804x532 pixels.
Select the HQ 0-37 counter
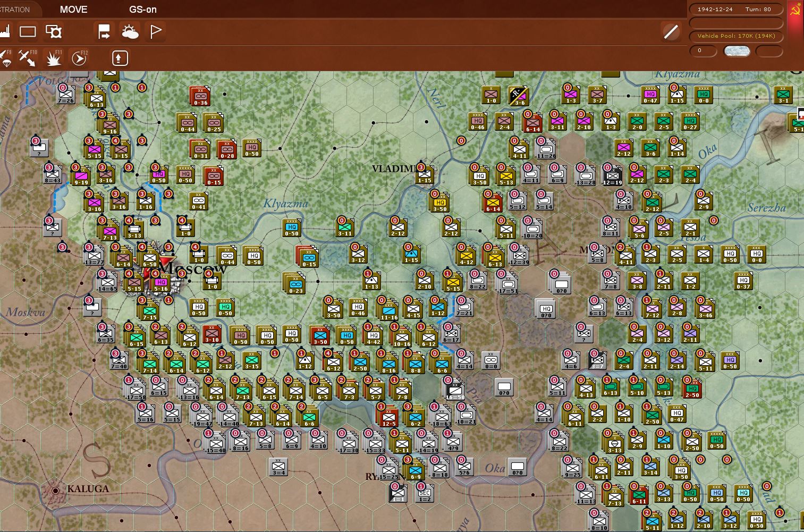point(743,281)
